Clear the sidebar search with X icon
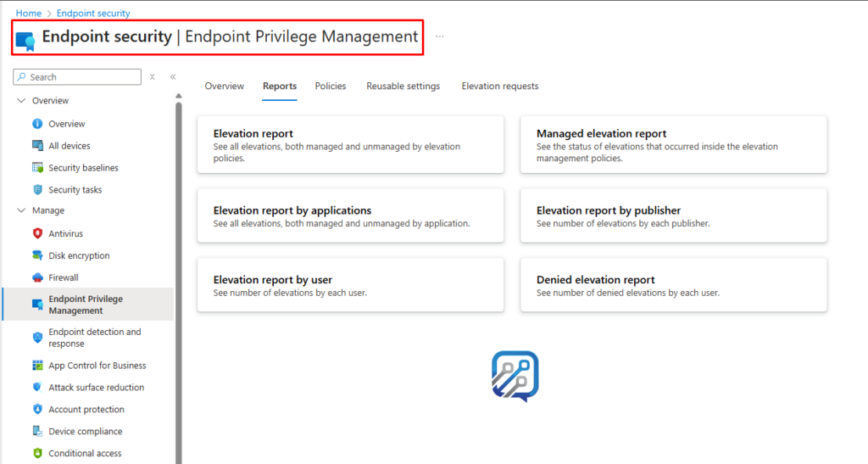 (x=153, y=77)
